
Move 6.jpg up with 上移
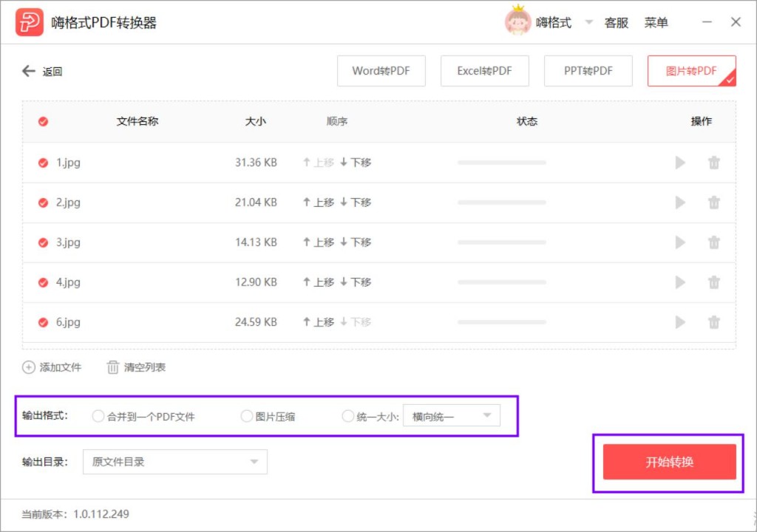click(319, 322)
